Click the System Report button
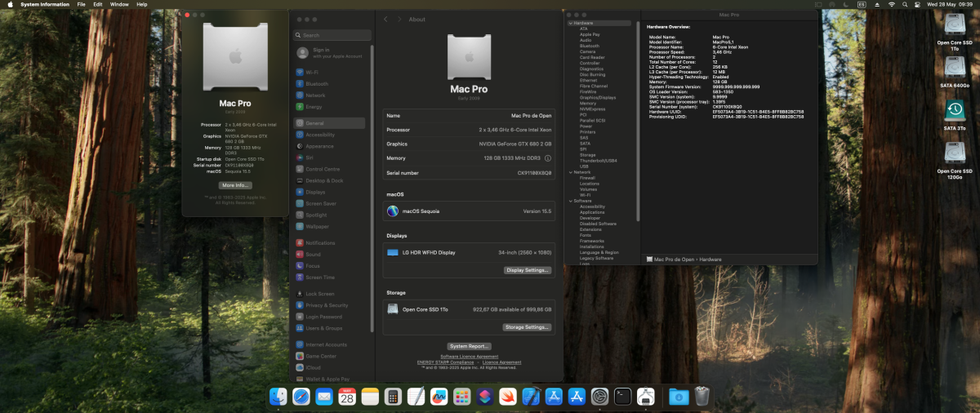Viewport: 980px width, 413px height. tap(470, 346)
